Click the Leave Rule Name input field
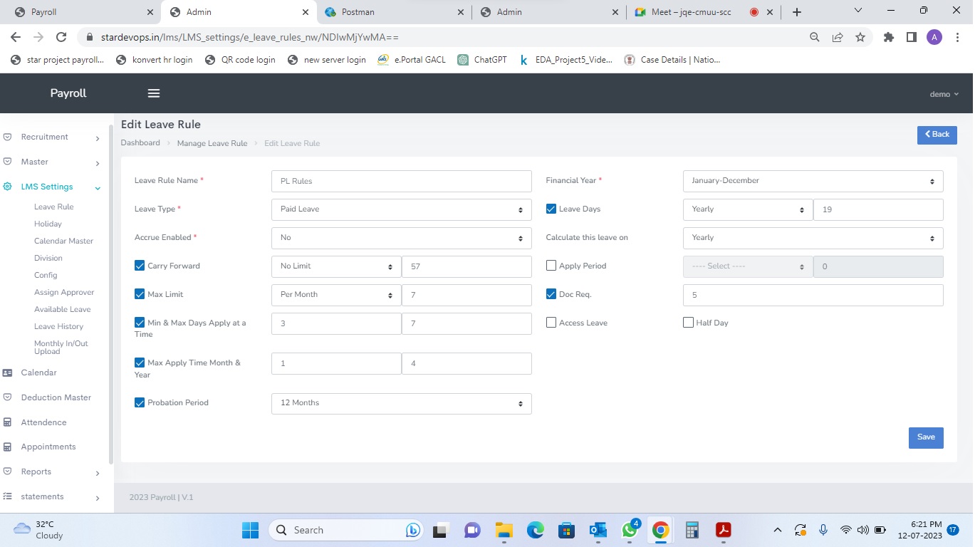This screenshot has width=980, height=547. click(402, 181)
